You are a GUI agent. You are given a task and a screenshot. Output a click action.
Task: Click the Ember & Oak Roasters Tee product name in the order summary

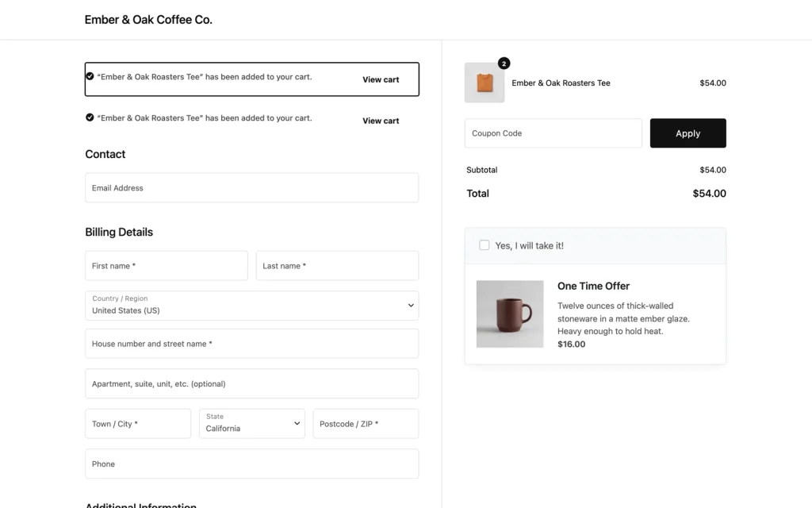561,83
